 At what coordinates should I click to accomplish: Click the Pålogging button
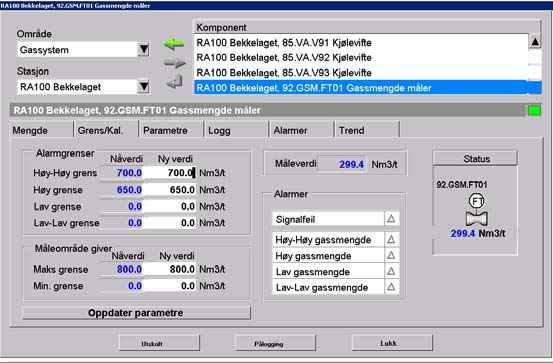(x=275, y=343)
